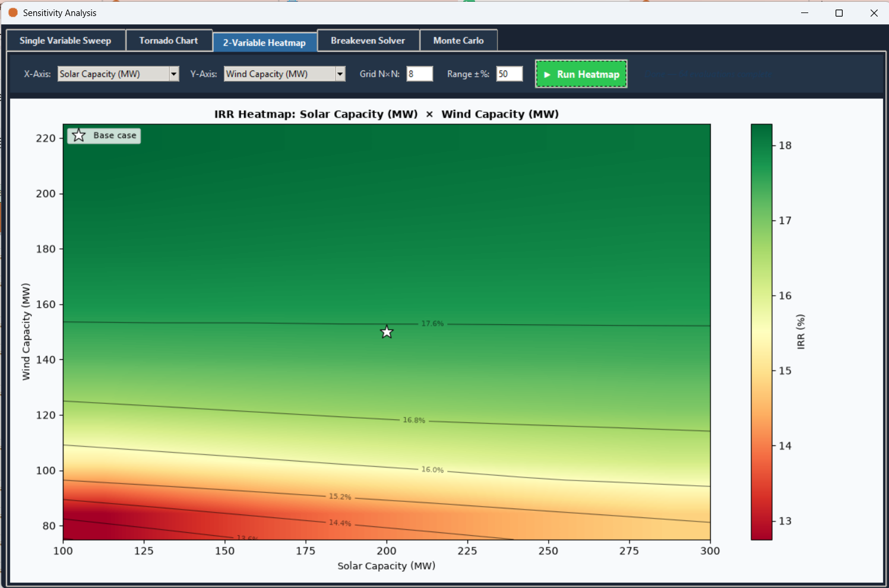Click the 16.0% contour label
889x588 pixels.
tap(432, 470)
